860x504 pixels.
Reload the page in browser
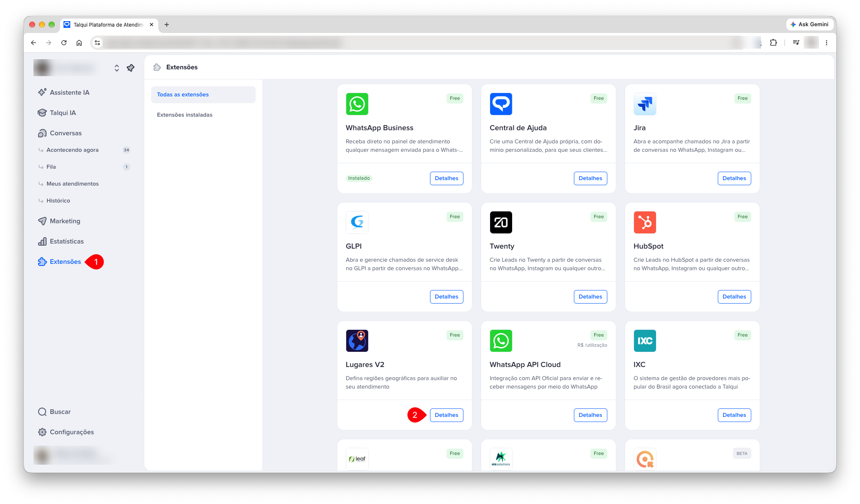pyautogui.click(x=64, y=43)
